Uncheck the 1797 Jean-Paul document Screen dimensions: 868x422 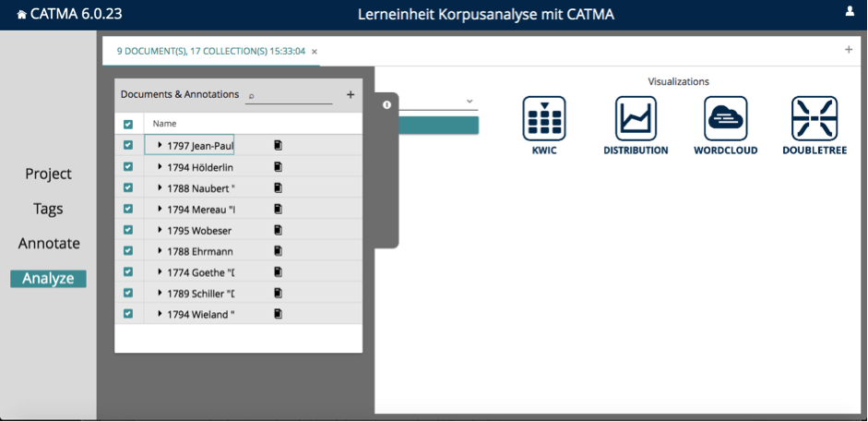click(x=128, y=145)
